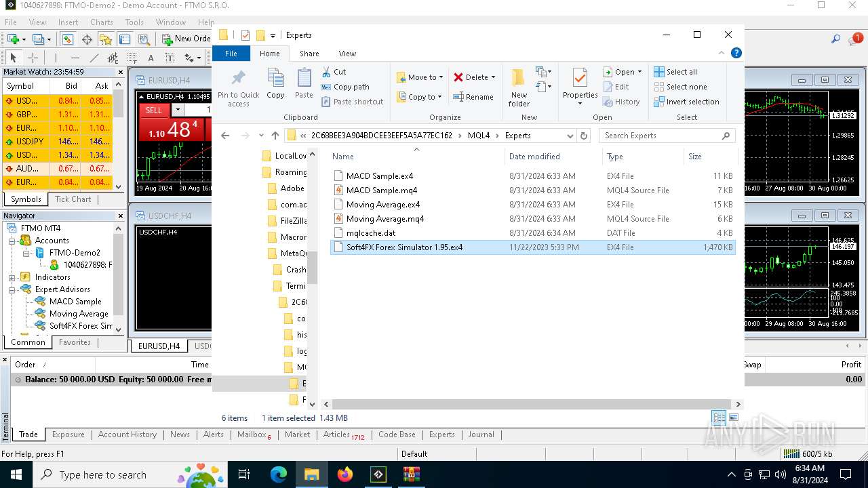This screenshot has height=488, width=868.
Task: Expand the Properties dropdown arrow
Action: pyautogui.click(x=580, y=104)
